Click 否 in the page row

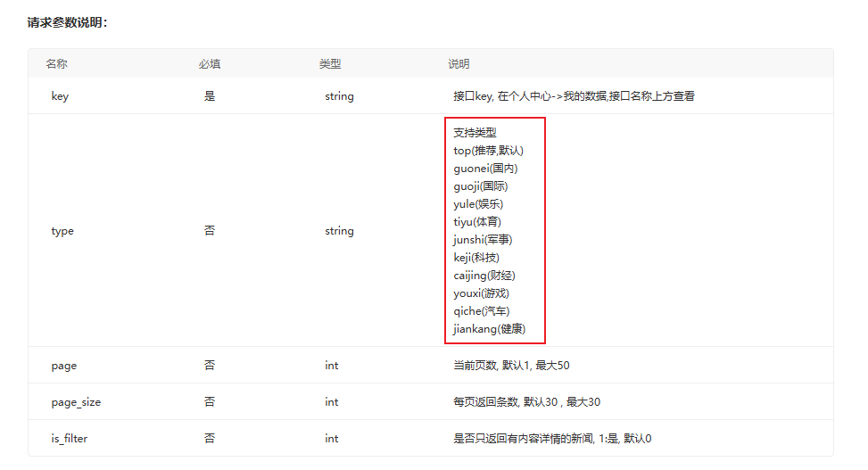[x=210, y=366]
